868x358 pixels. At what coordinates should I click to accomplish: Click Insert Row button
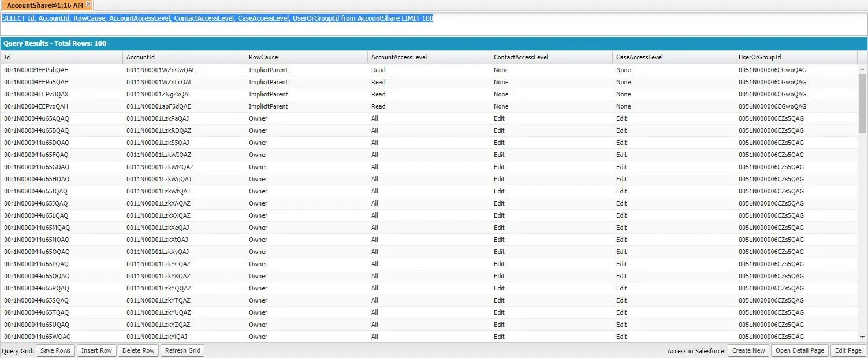[96, 350]
